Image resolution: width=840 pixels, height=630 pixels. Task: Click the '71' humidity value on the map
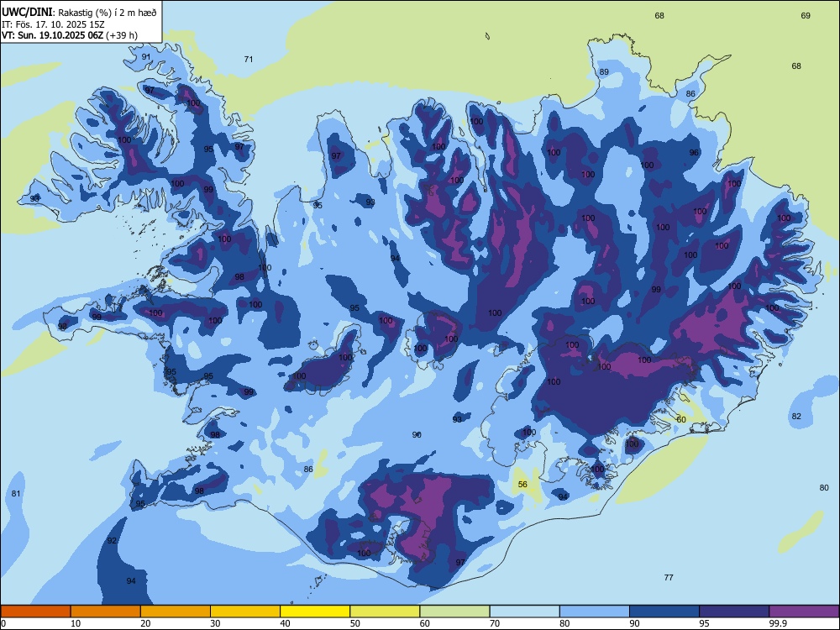(x=249, y=60)
